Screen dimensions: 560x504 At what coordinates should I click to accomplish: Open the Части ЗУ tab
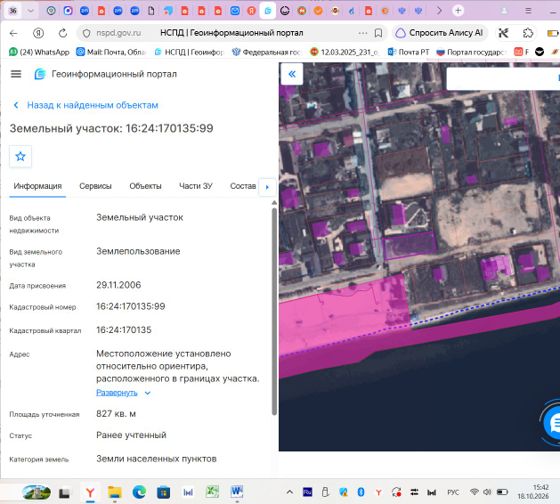pyautogui.click(x=196, y=186)
